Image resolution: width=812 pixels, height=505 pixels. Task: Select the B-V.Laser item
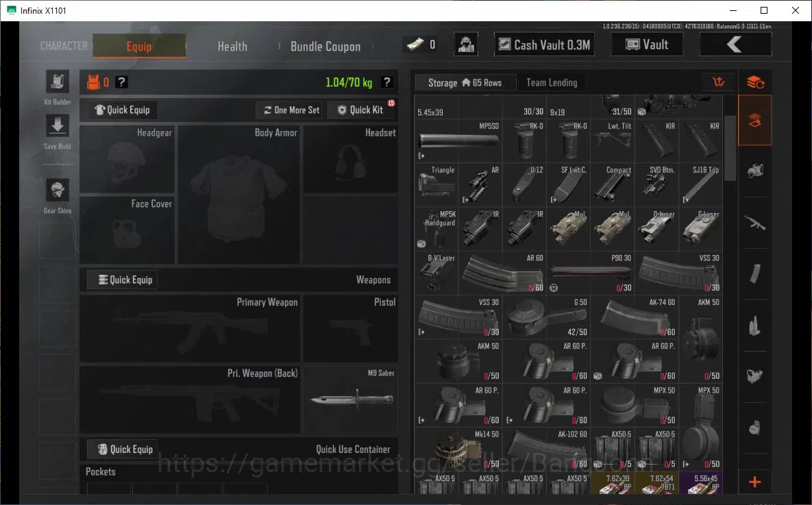pyautogui.click(x=436, y=273)
